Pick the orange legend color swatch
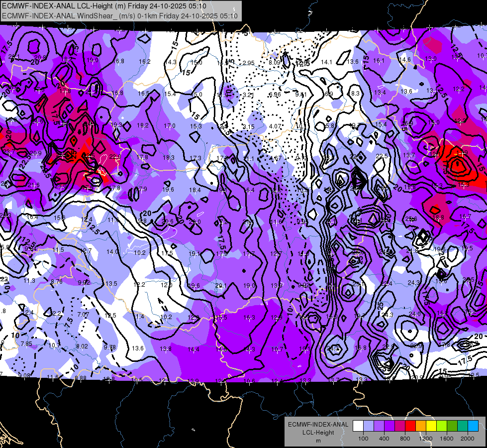The image size is (487, 448). coord(420,426)
